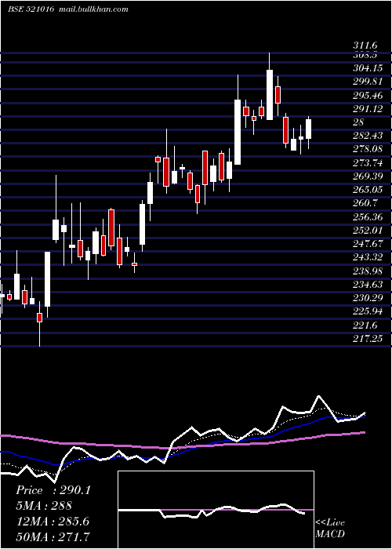
Task: Click the 295.46 price level label
Action: point(368,95)
